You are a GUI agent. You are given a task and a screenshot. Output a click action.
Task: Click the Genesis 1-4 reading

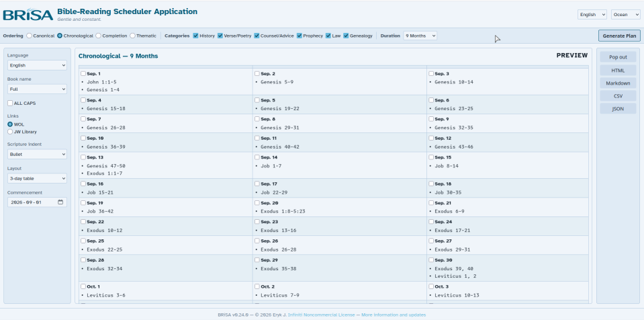[103, 89]
